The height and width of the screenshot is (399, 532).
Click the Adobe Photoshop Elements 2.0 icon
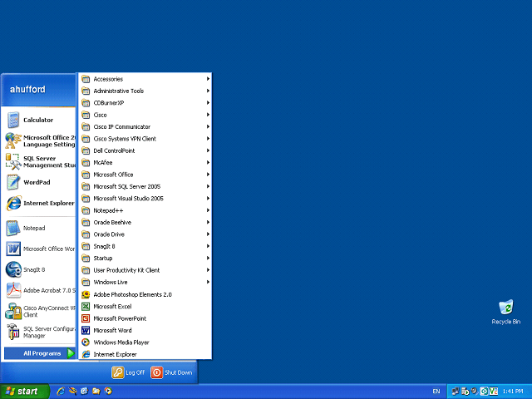[86, 294]
